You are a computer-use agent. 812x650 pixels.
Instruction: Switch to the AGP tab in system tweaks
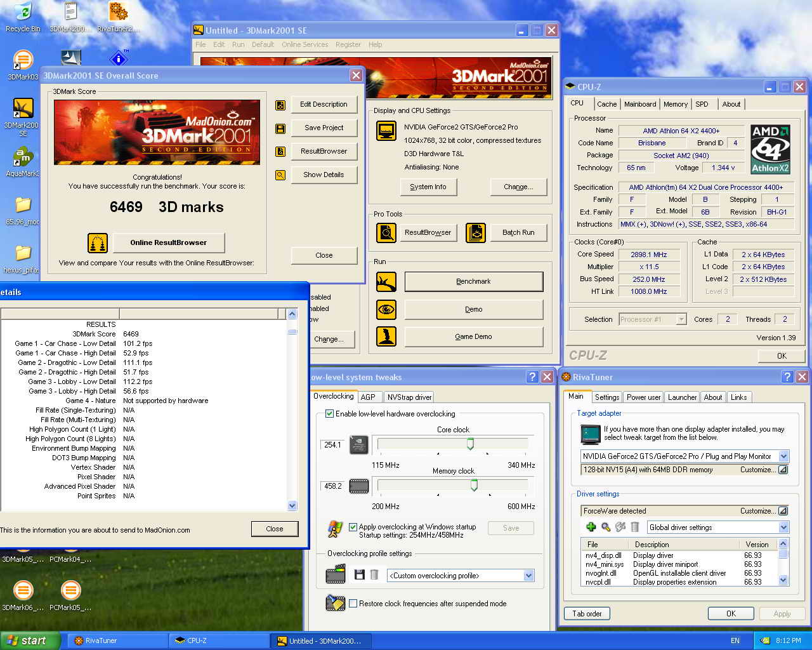(368, 397)
